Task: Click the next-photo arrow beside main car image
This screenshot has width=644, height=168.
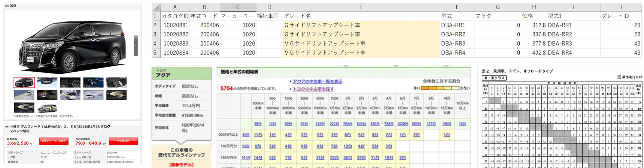Action: click(136, 45)
